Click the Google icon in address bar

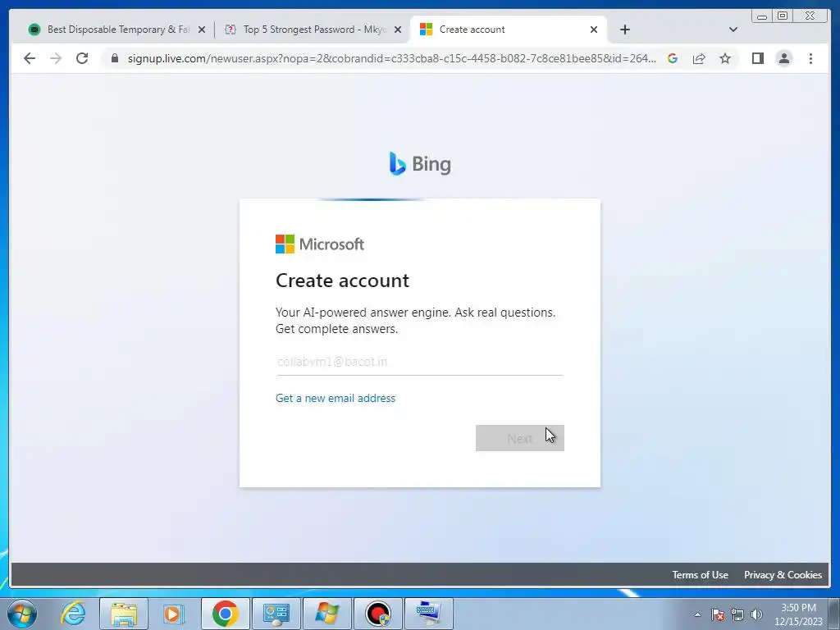click(673, 58)
